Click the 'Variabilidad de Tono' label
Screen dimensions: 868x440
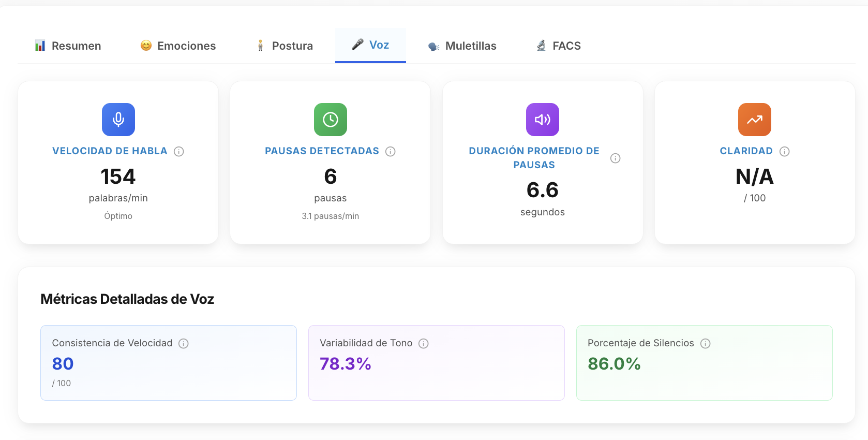[x=366, y=343]
